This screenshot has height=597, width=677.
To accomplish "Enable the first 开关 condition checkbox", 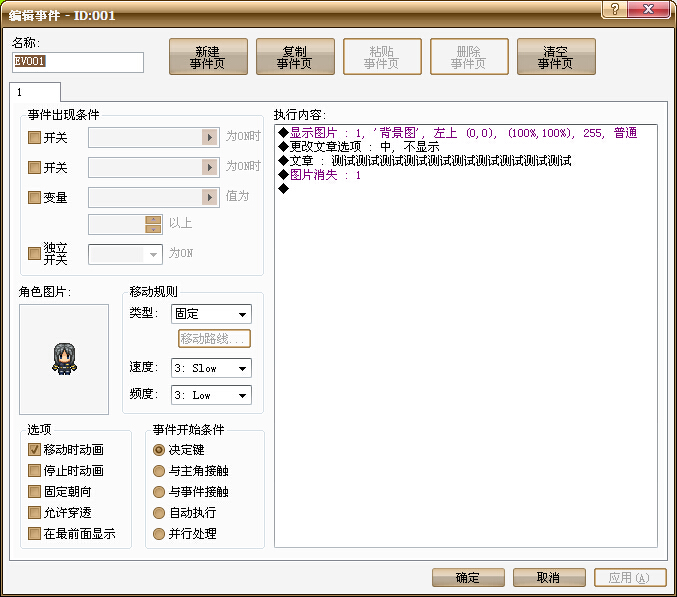I will 34,138.
